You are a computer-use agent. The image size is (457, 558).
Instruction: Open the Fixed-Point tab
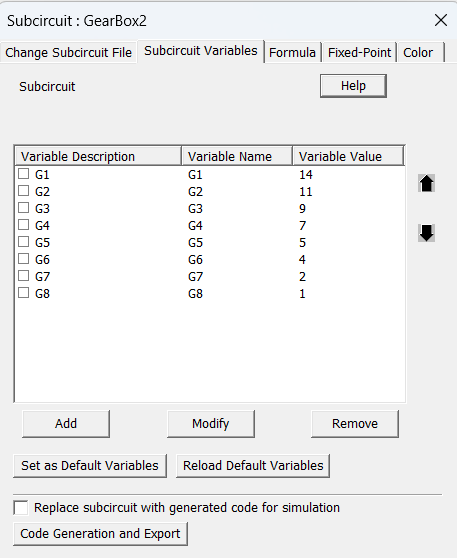(x=359, y=53)
